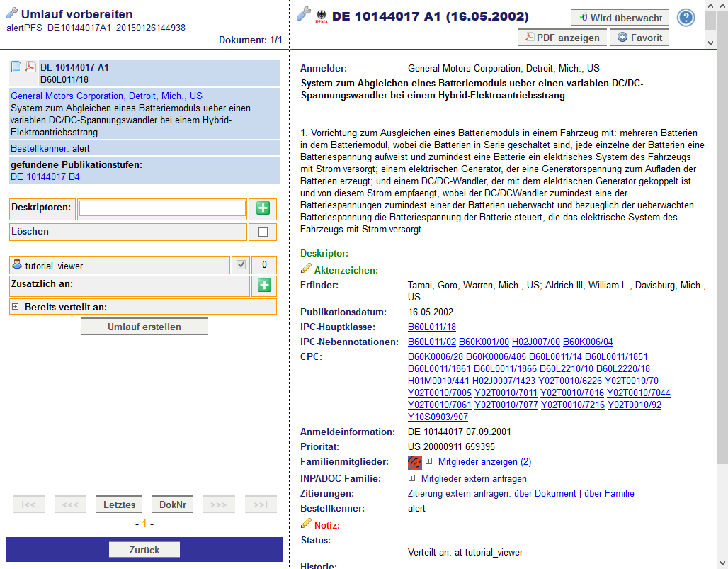Click the PDF anzeigen button
The height and width of the screenshot is (569, 728).
pos(562,38)
